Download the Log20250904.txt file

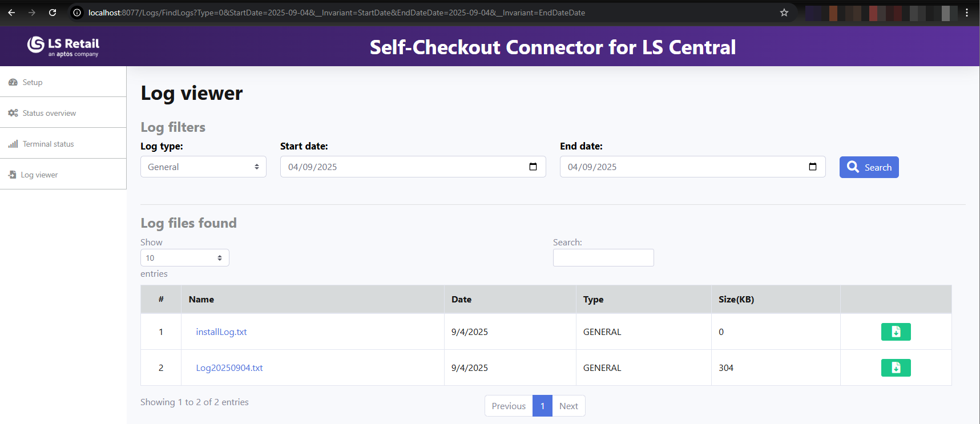tap(896, 368)
